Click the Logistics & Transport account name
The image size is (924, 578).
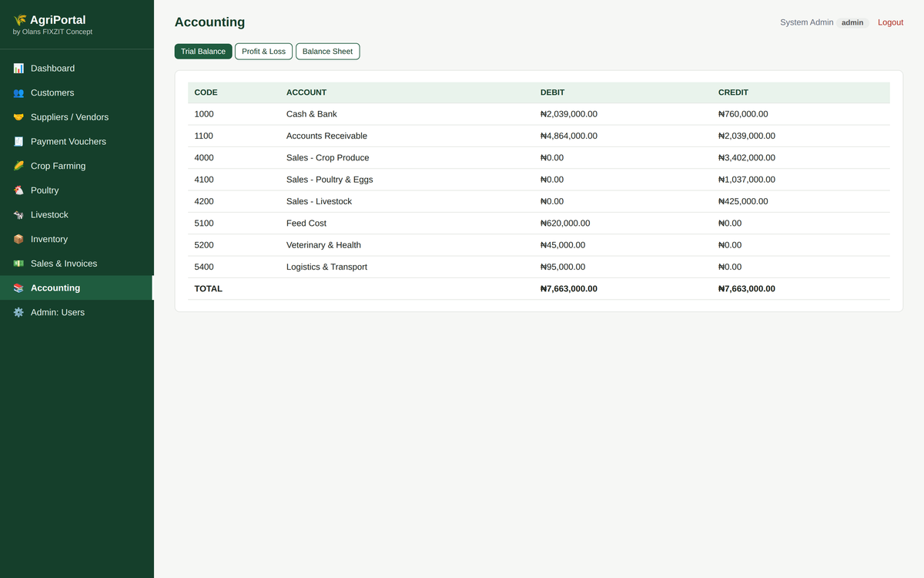tap(326, 267)
